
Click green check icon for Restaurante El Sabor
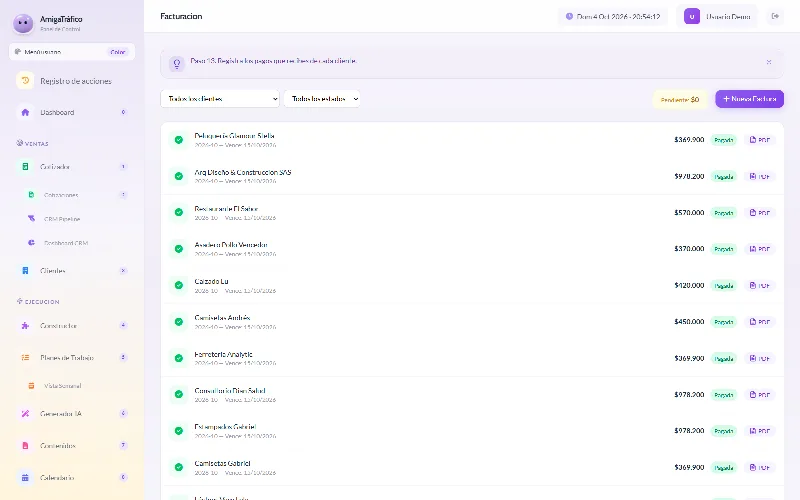point(179,212)
